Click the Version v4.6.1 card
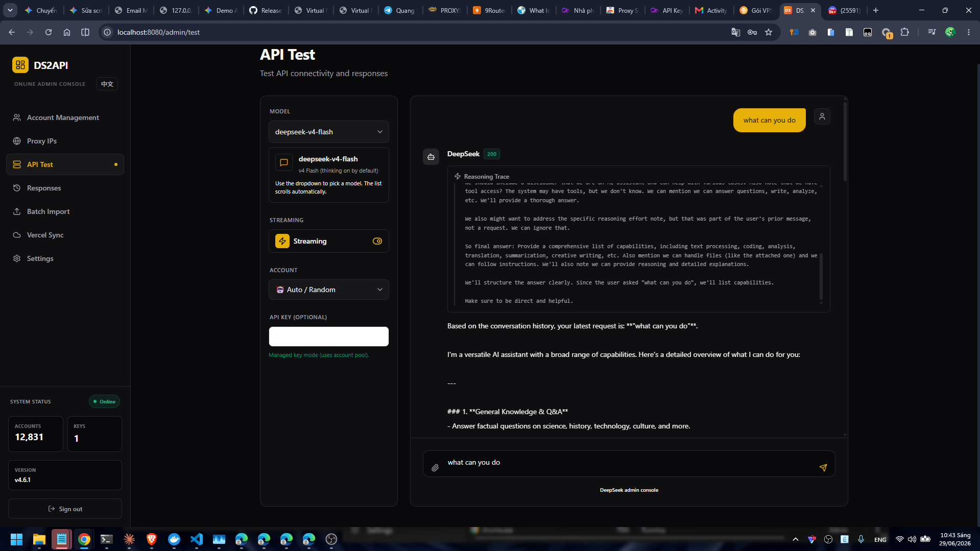This screenshot has height=551, width=980. pyautogui.click(x=65, y=475)
